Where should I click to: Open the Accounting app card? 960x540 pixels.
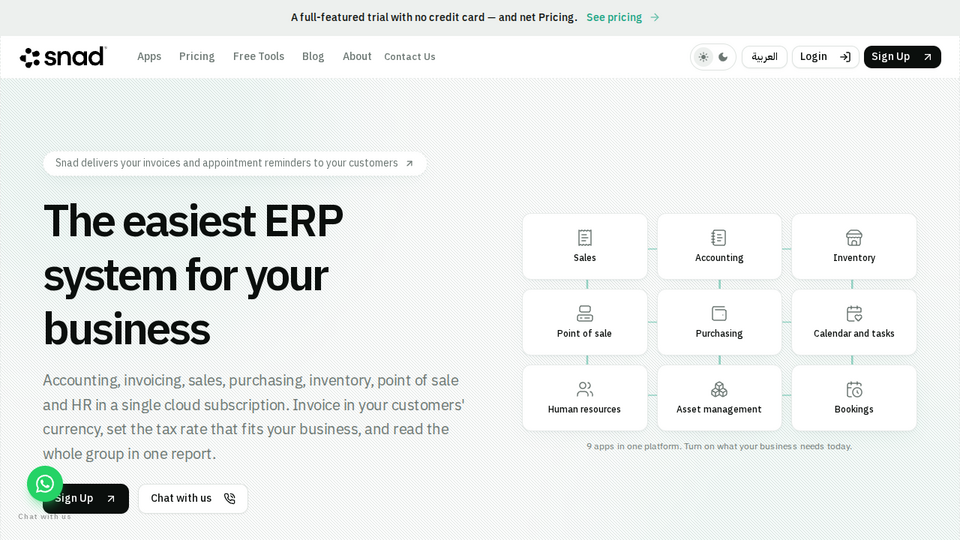coord(719,246)
